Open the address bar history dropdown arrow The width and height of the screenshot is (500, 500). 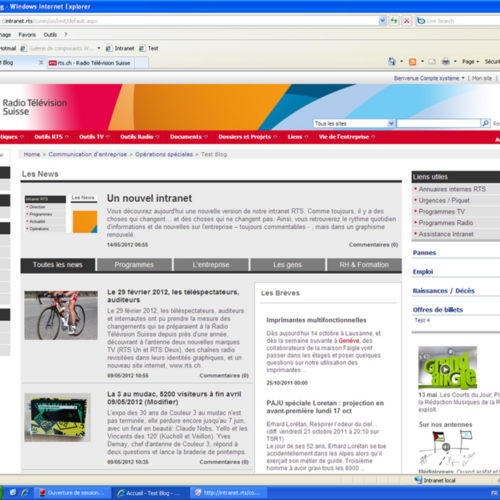click(382, 21)
